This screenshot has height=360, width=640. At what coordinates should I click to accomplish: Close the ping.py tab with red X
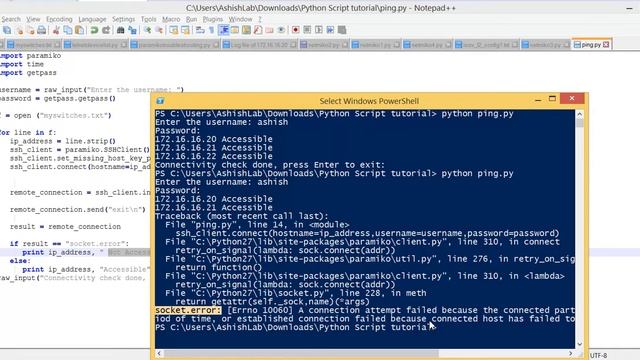point(606,44)
